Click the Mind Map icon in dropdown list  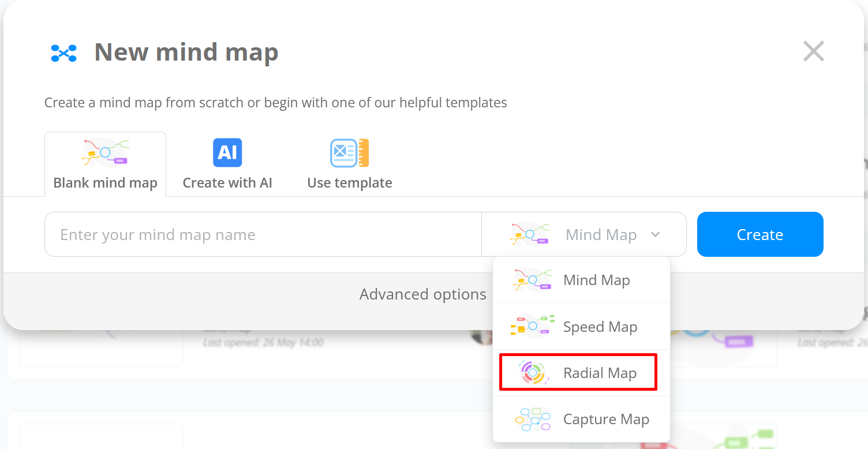tap(532, 280)
